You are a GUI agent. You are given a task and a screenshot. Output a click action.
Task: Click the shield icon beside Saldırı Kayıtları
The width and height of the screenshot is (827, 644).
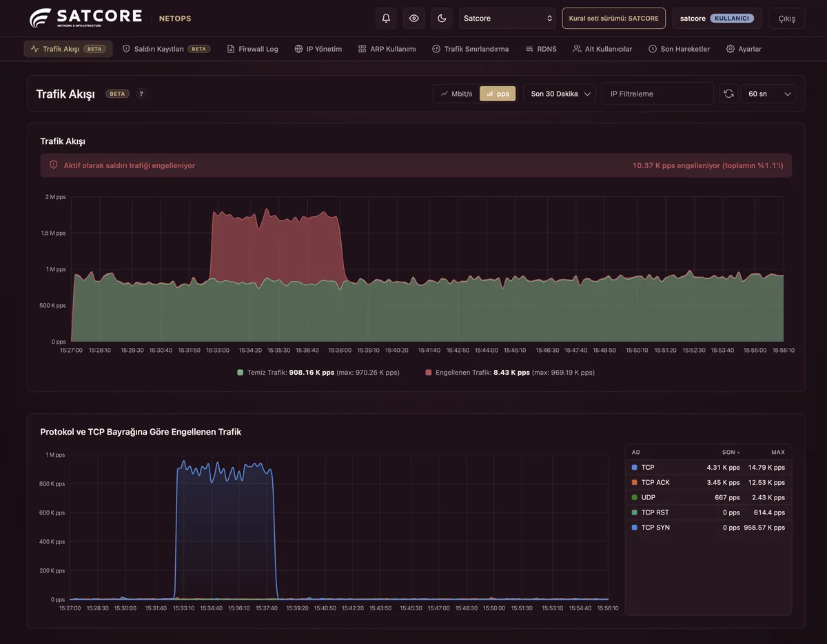pos(126,49)
